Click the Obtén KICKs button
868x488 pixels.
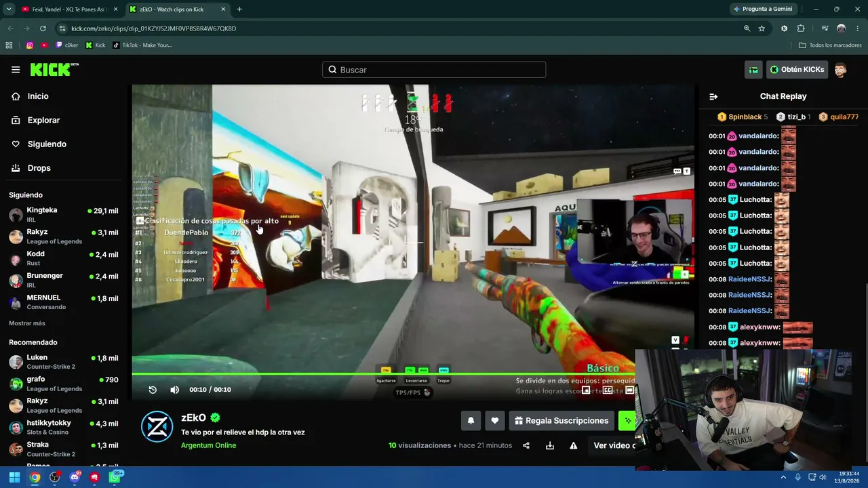click(797, 70)
